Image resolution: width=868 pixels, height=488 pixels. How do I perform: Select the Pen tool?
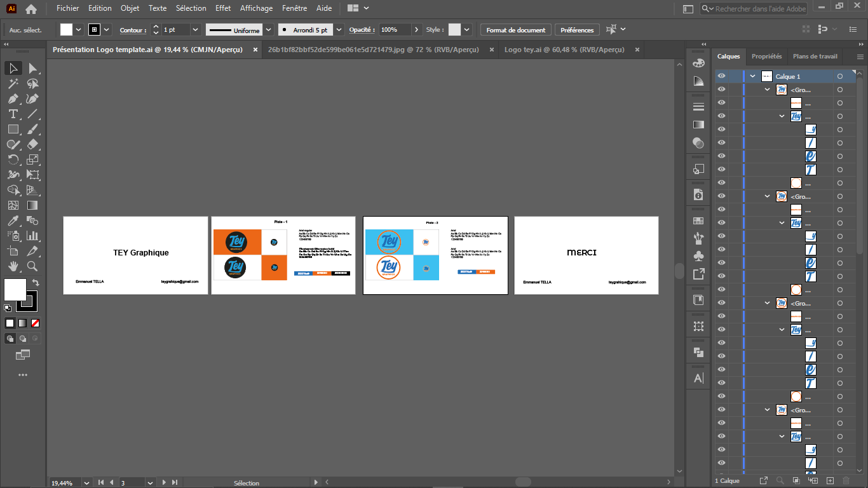pos(13,98)
